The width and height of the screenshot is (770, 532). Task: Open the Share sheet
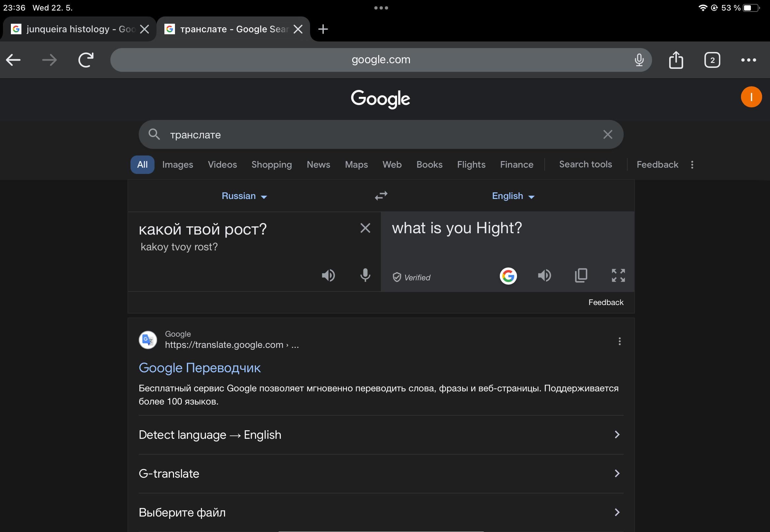tap(676, 60)
